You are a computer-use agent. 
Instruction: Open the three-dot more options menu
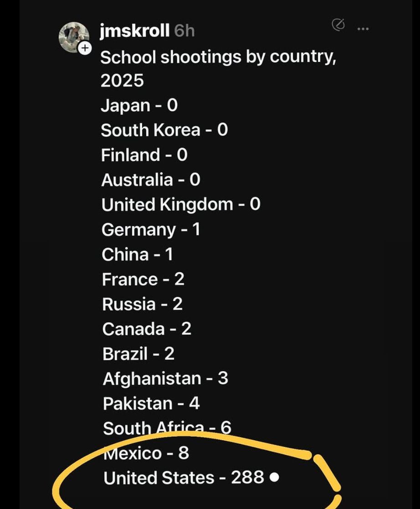point(363,29)
